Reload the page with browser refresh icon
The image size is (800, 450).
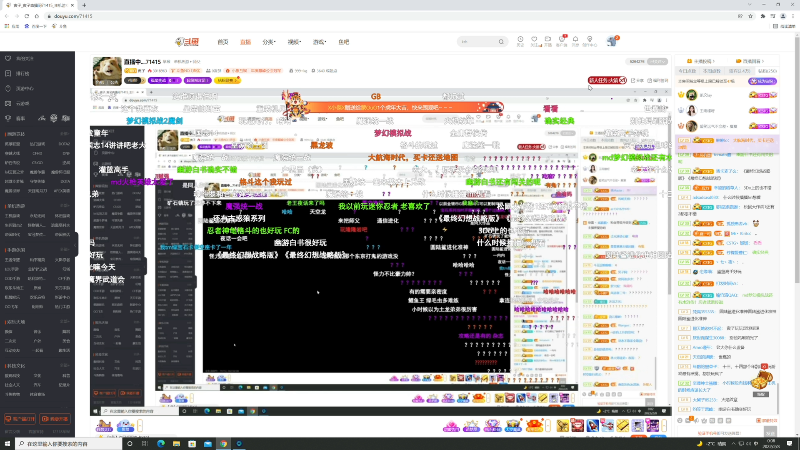pyautogui.click(x=27, y=16)
